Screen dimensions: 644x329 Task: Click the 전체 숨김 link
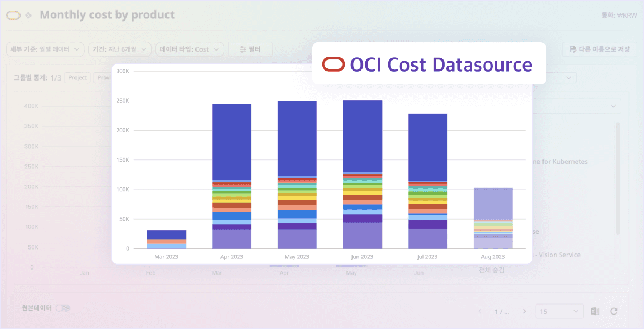tap(491, 270)
